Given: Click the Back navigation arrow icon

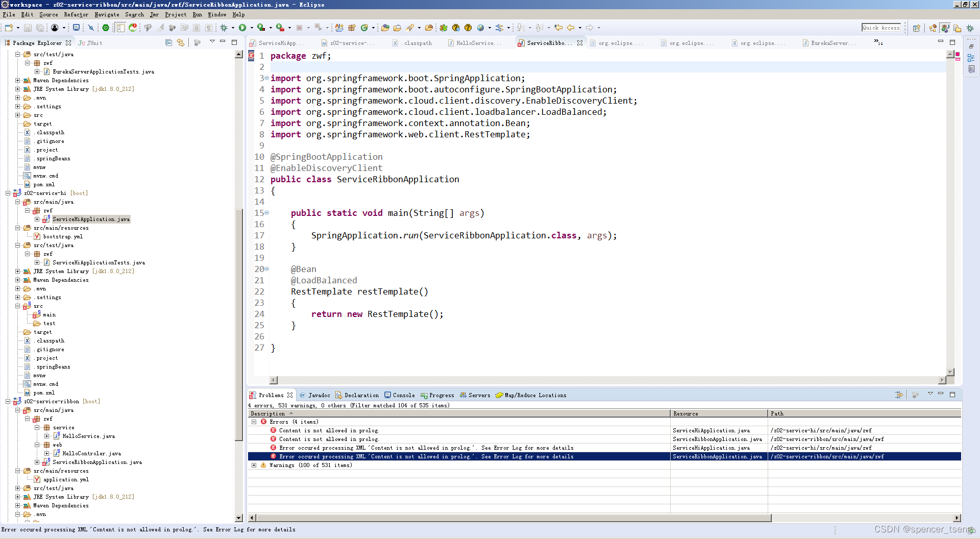Looking at the screenshot, I should click(571, 28).
